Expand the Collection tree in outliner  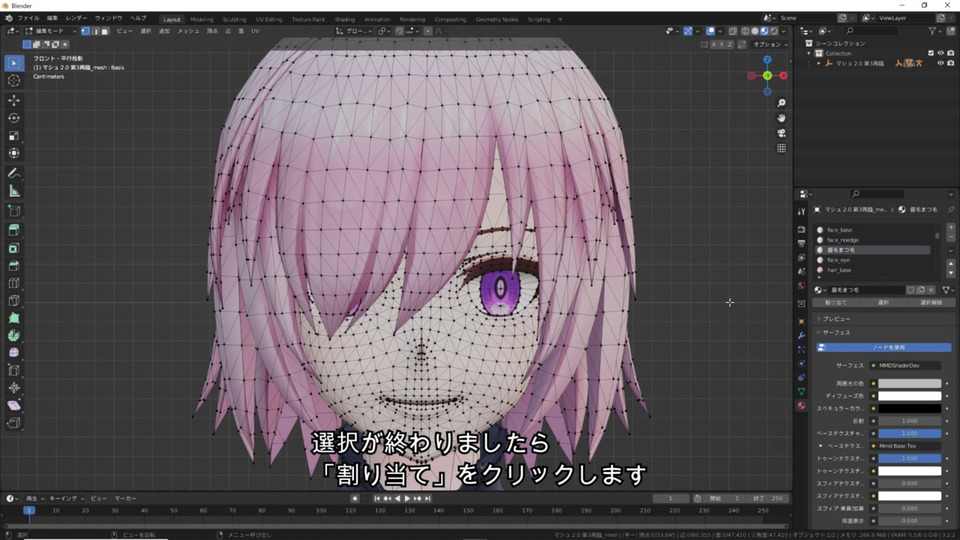click(x=809, y=53)
